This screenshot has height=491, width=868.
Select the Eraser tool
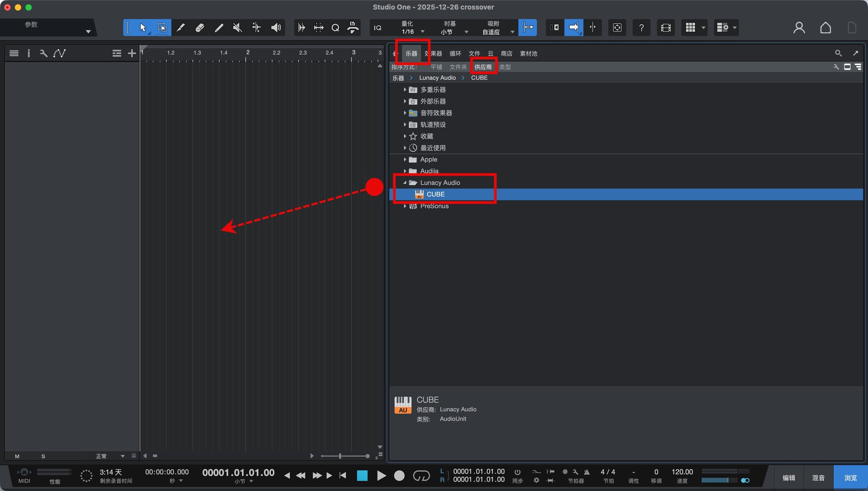199,28
